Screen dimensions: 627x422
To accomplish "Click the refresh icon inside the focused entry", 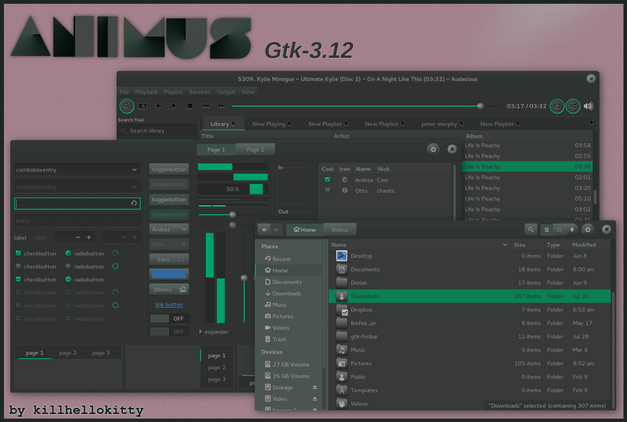I will (134, 203).
